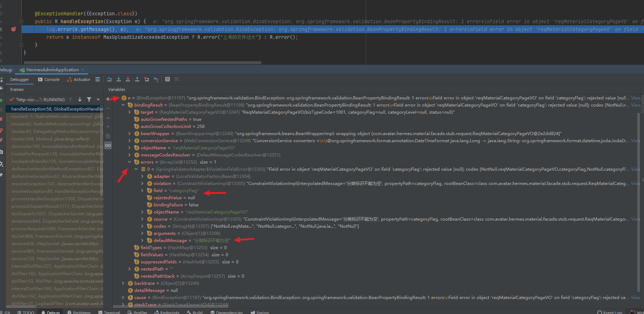Click the move watch down arrow

pos(108,127)
